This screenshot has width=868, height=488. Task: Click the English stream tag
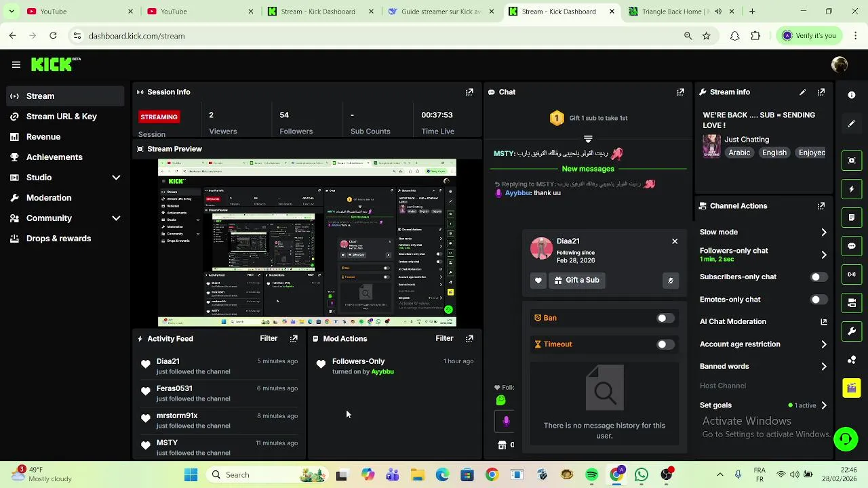pos(774,153)
